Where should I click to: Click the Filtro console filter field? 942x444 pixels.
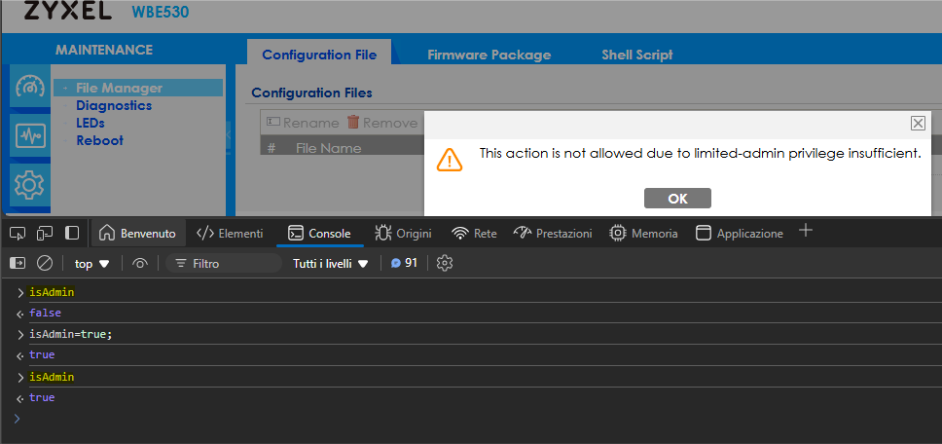(225, 263)
